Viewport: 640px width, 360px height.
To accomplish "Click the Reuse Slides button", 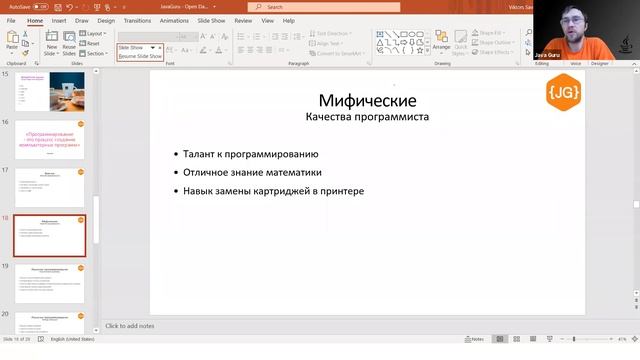I will (x=69, y=43).
